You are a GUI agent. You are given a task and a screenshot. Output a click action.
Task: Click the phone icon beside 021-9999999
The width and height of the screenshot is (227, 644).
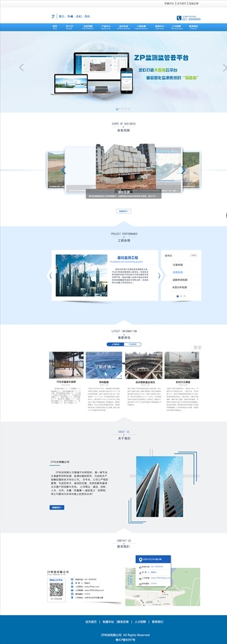[x=179, y=18]
